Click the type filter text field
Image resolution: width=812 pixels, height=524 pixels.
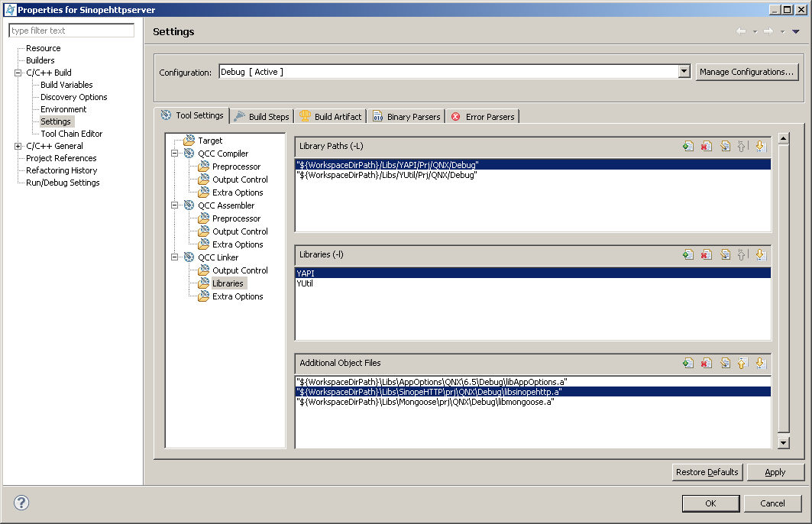pos(72,31)
